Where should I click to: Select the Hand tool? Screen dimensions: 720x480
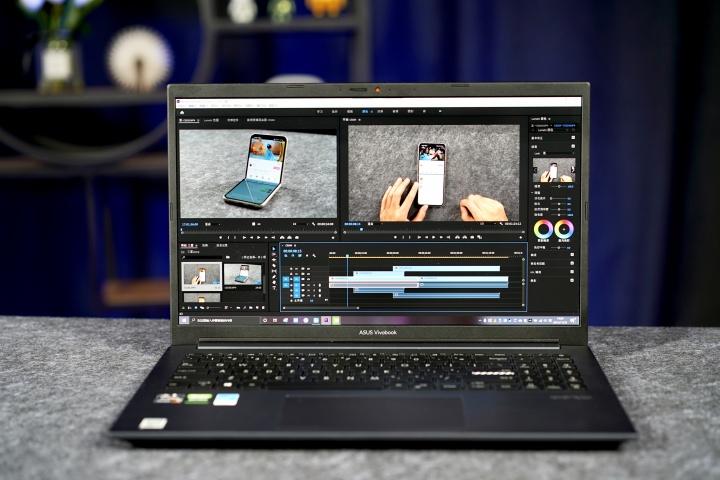[x=274, y=282]
